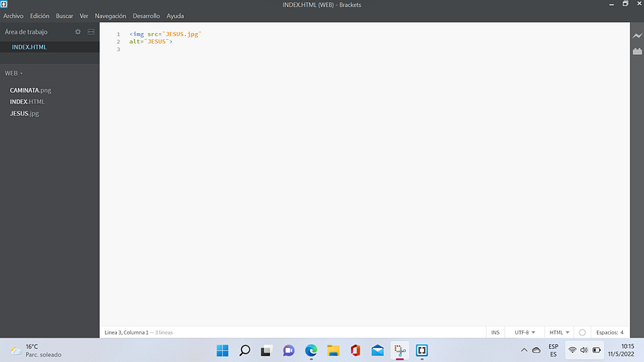Image resolution: width=644 pixels, height=362 pixels.
Task: Open the HTML language mode dropdown
Action: tap(559, 332)
